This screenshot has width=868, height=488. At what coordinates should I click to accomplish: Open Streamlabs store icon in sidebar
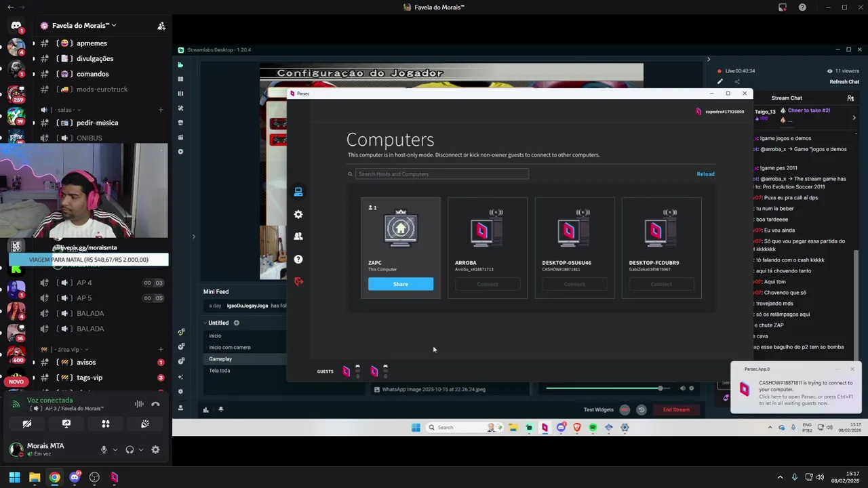point(180,123)
